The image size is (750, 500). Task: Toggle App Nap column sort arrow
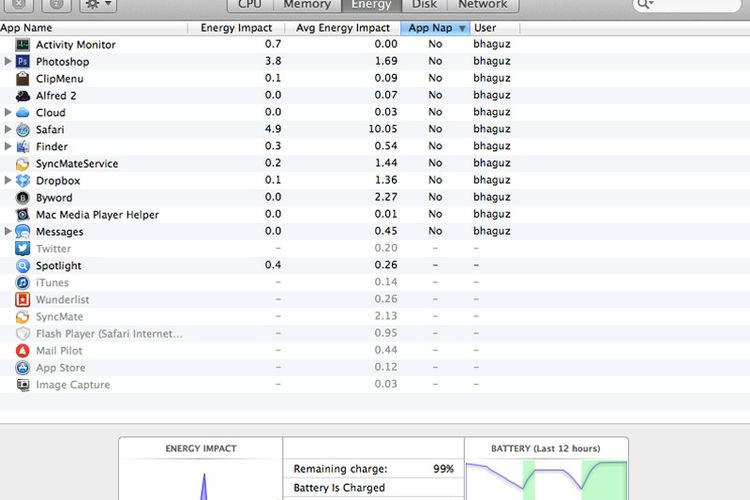462,28
